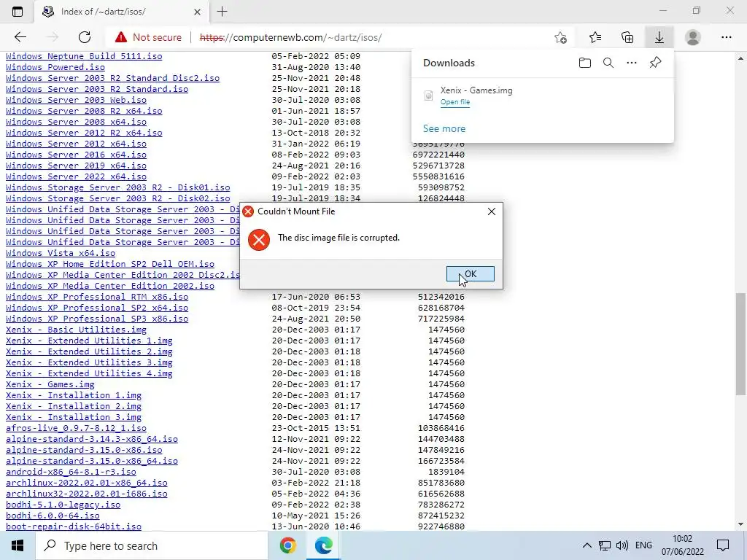The width and height of the screenshot is (747, 560).
Task: Open Windows_Neptune_Build_5111.iso link
Action: tap(84, 56)
